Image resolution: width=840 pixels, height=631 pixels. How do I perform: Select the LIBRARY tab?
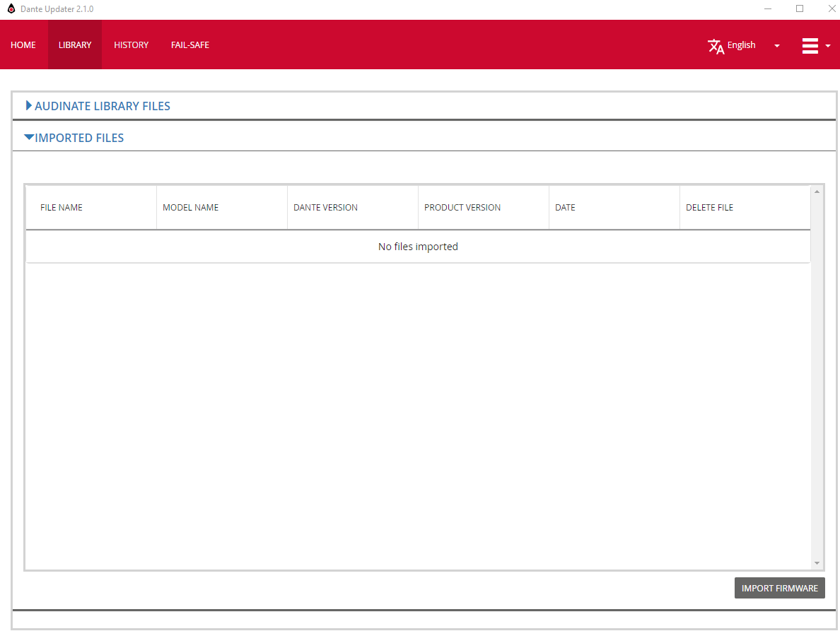(x=75, y=45)
